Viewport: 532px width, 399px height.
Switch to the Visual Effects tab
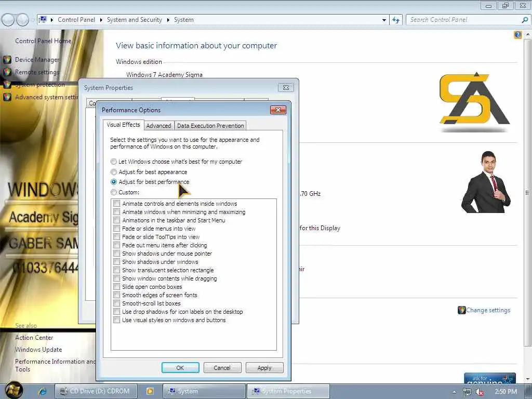(124, 125)
